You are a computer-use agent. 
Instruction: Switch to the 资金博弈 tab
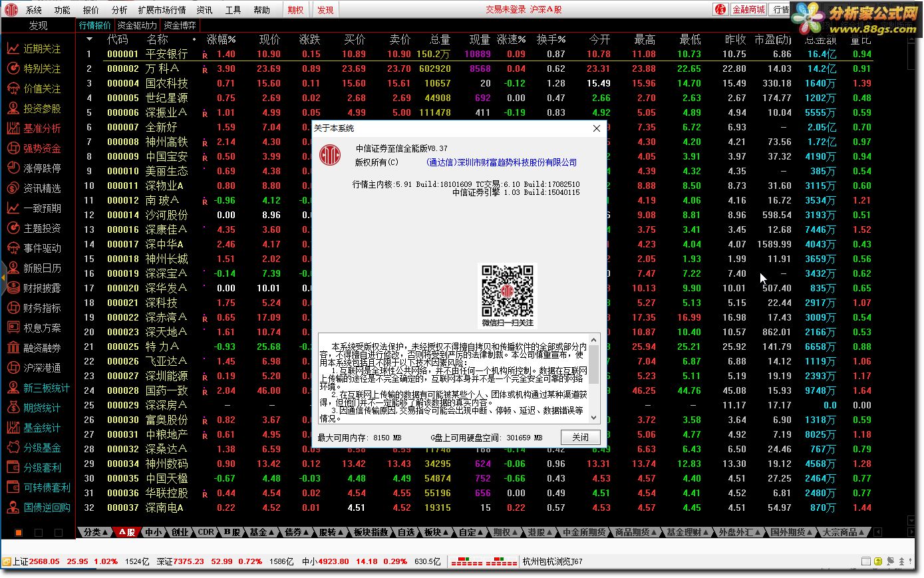tap(180, 25)
